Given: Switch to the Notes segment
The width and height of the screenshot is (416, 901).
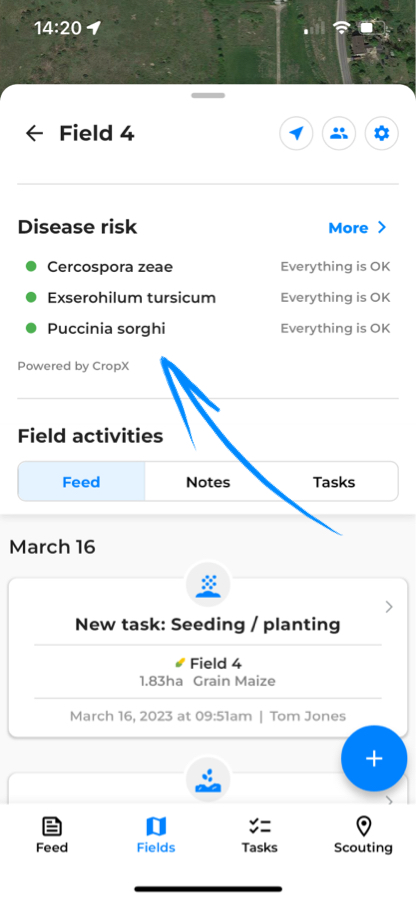Looking at the screenshot, I should [x=208, y=482].
